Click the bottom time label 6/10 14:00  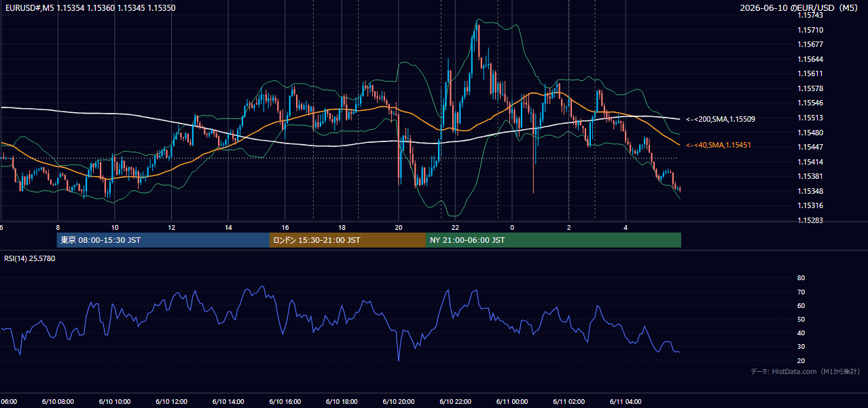(228, 402)
